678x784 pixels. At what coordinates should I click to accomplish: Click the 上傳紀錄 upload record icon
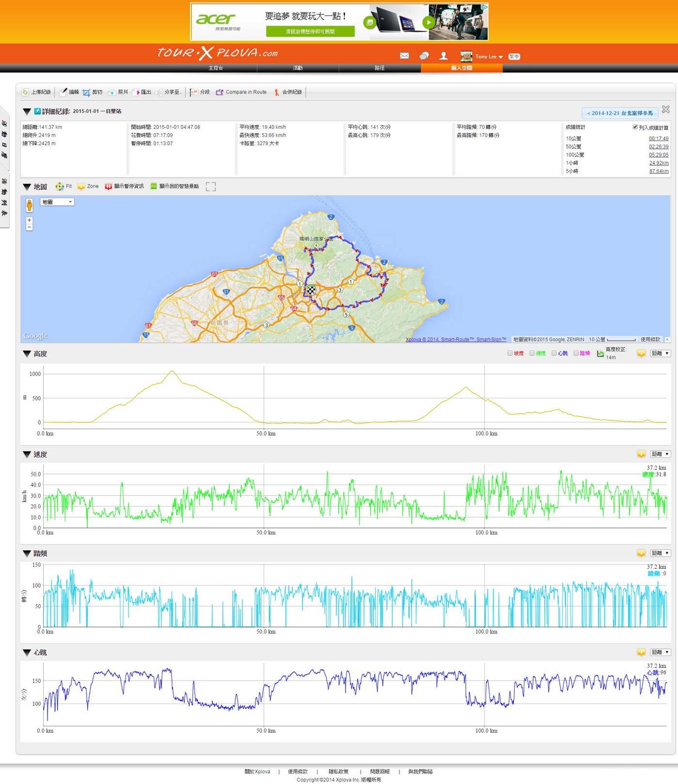pos(26,92)
